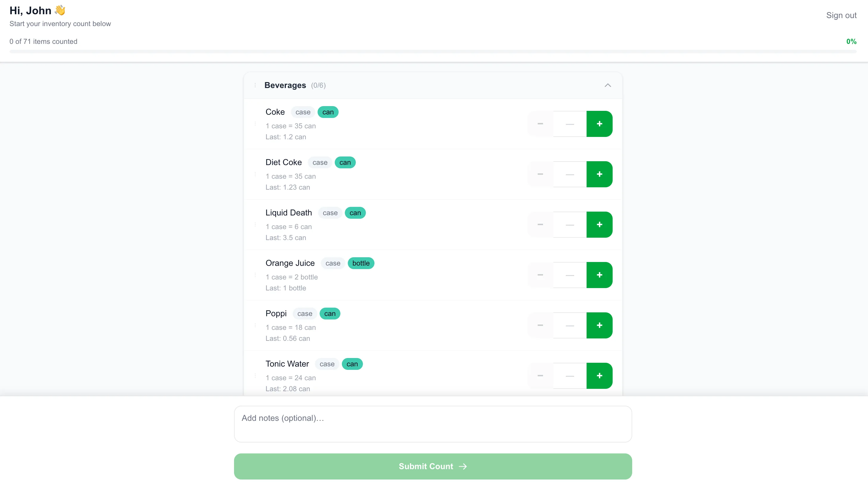
Task: Sign out of the account
Action: (x=841, y=15)
